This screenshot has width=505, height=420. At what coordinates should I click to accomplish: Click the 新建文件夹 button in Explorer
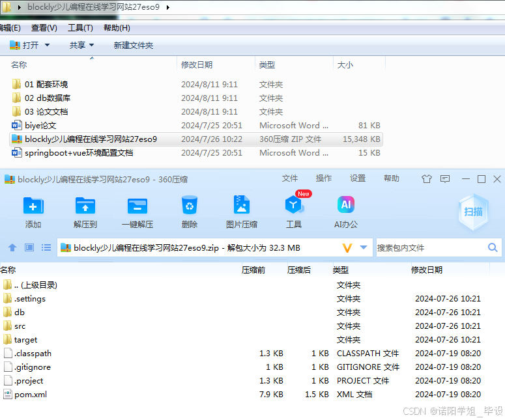tap(134, 46)
